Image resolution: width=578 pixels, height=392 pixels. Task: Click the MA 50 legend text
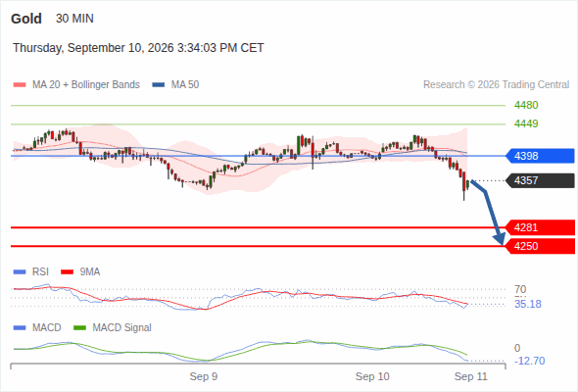pos(185,85)
